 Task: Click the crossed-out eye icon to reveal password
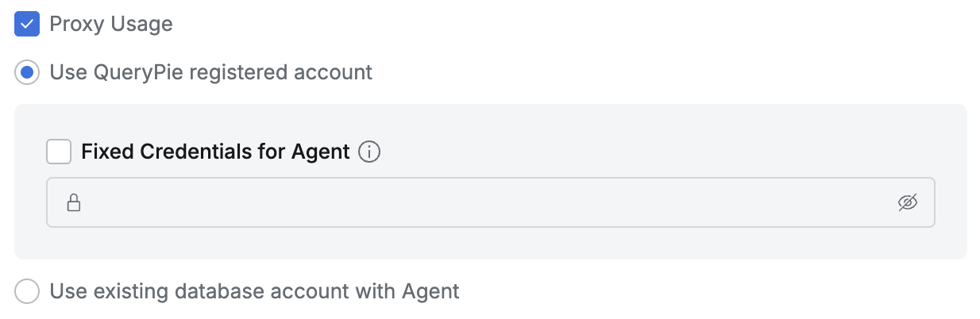908,203
